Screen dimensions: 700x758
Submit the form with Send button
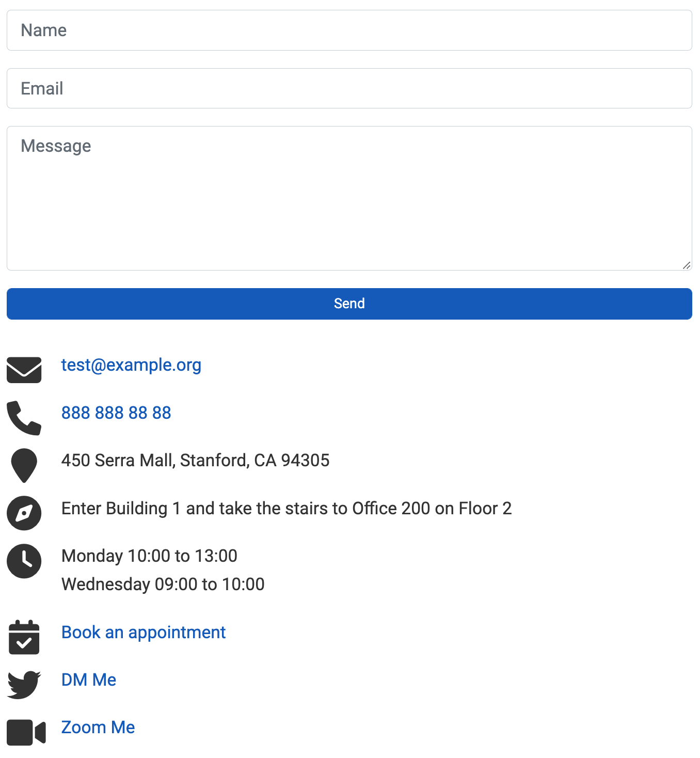pyautogui.click(x=349, y=304)
